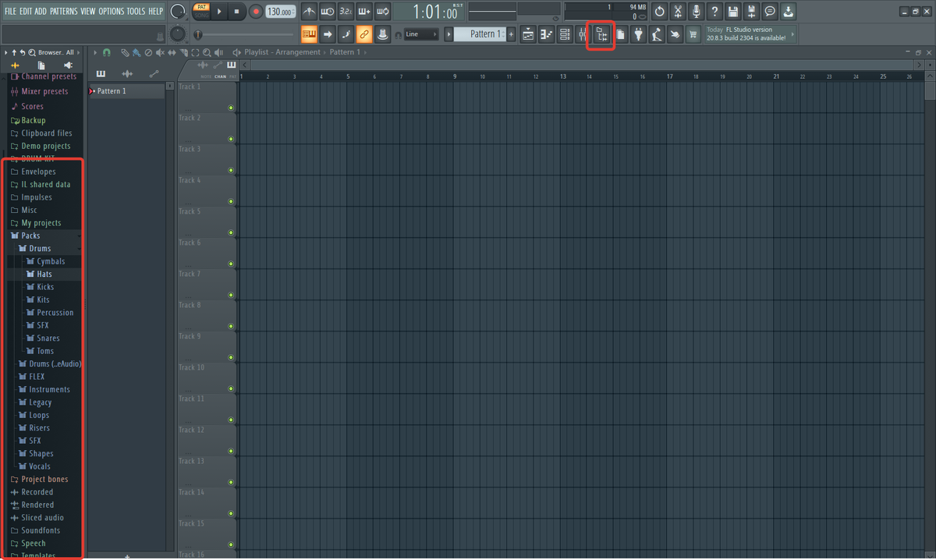The image size is (936, 560).
Task: Switch to SONG mode
Action: coord(200,16)
